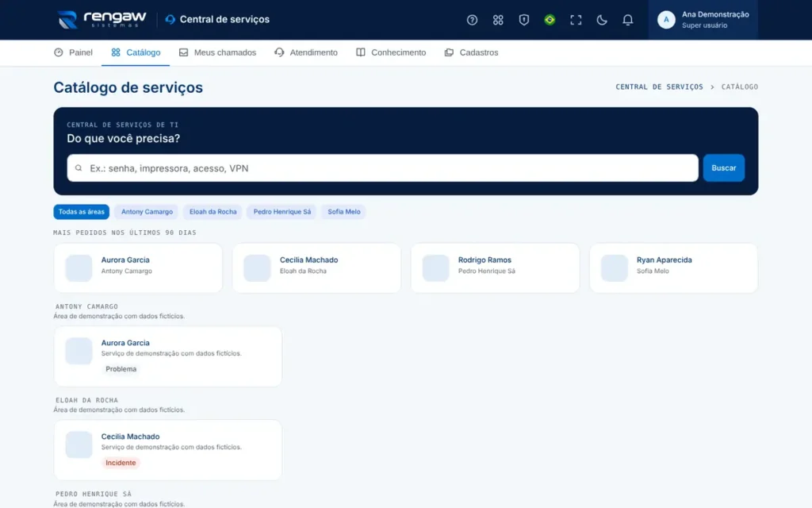Filter by Antony Camargo chip
Viewport: 812px width, 508px height.
(147, 211)
